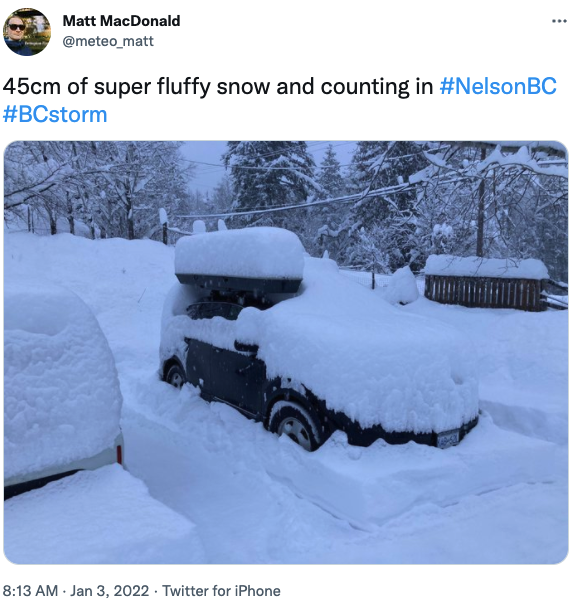Click the wooden fence in the photo
The width and height of the screenshot is (583, 614).
(485, 292)
